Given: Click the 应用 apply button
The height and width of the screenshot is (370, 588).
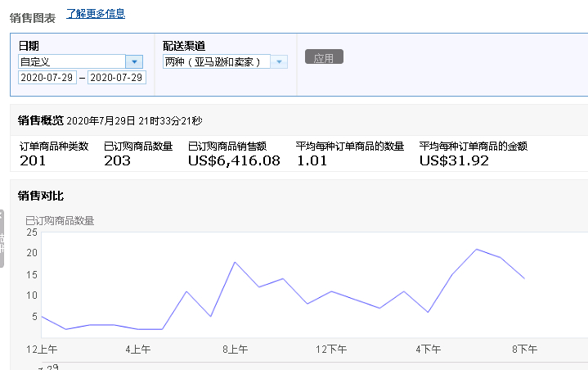Looking at the screenshot, I should pyautogui.click(x=324, y=56).
